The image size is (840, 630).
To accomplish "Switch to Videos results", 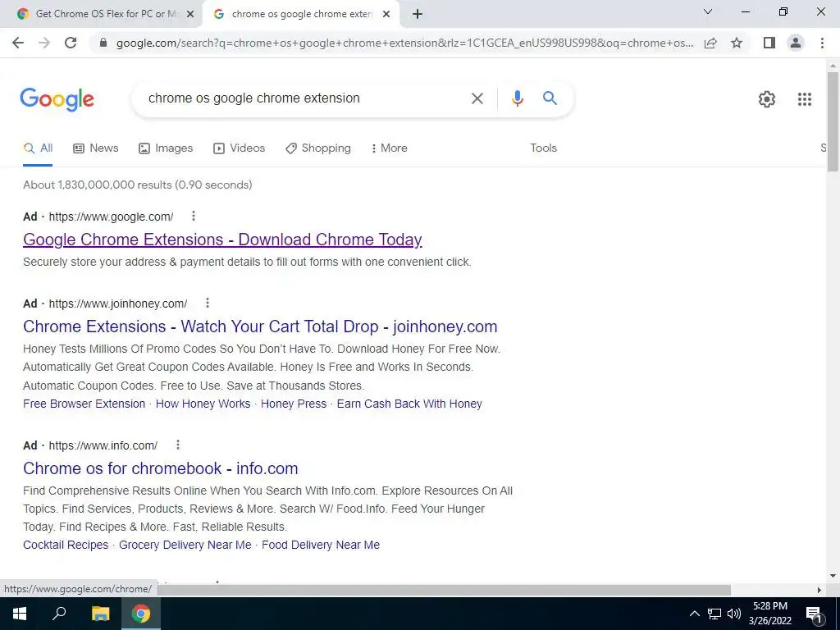I will click(x=239, y=148).
